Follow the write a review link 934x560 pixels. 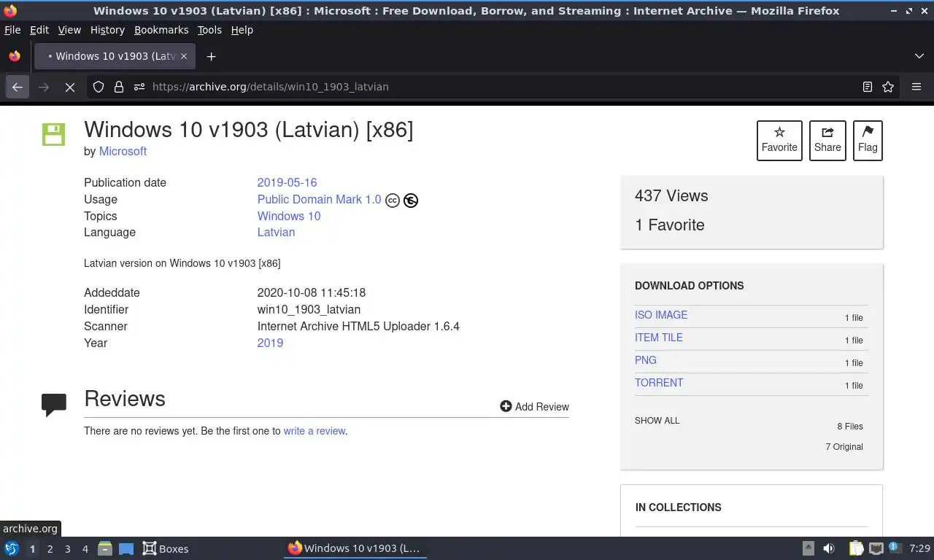pos(314,431)
